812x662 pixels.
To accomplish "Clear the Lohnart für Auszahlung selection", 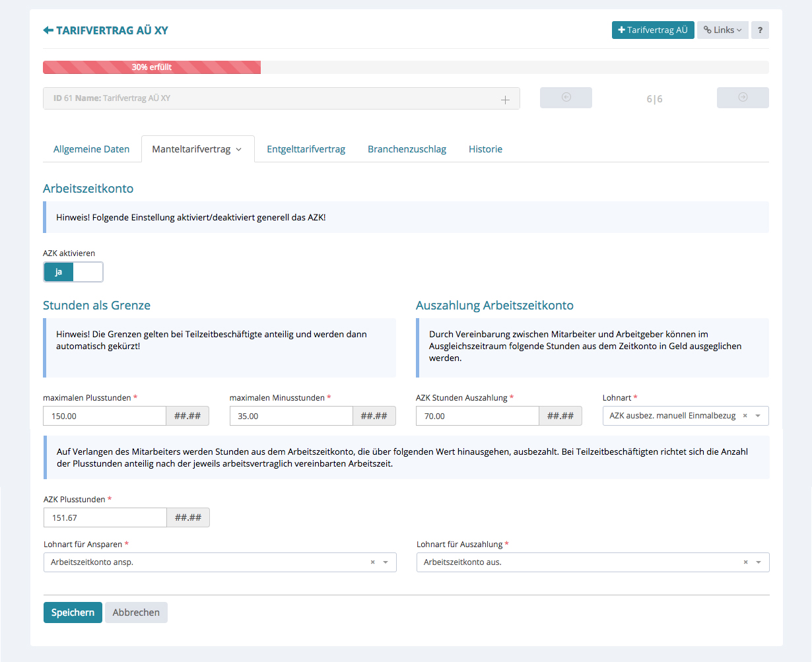I will (745, 562).
